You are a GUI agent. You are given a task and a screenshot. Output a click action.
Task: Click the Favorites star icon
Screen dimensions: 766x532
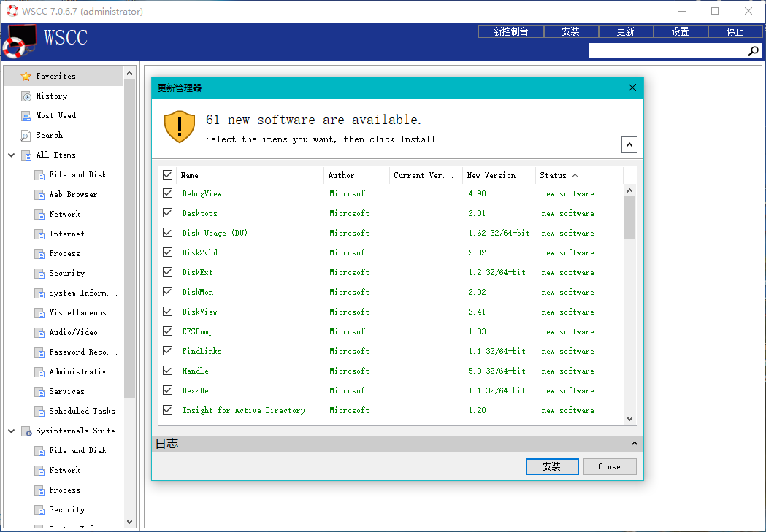coord(26,76)
